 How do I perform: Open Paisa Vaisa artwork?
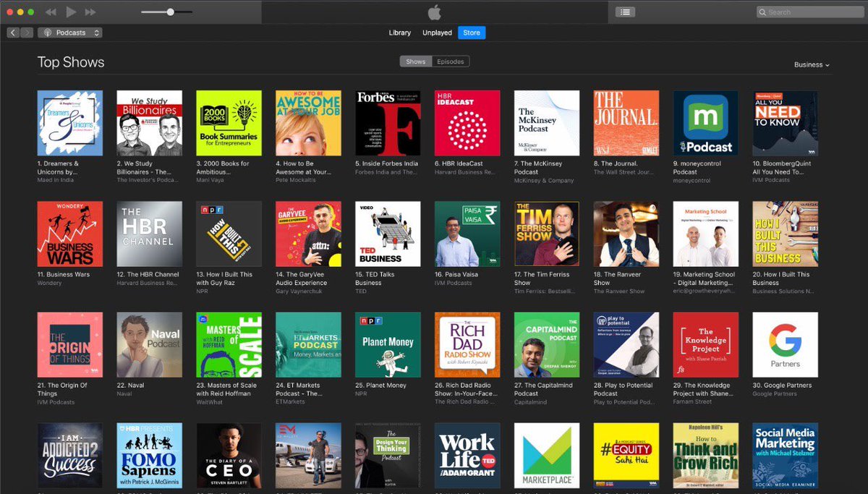(467, 234)
